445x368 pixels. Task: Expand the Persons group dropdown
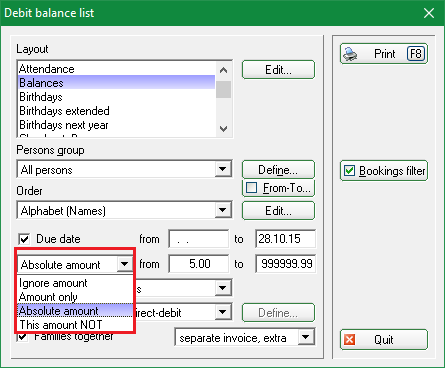coord(223,169)
